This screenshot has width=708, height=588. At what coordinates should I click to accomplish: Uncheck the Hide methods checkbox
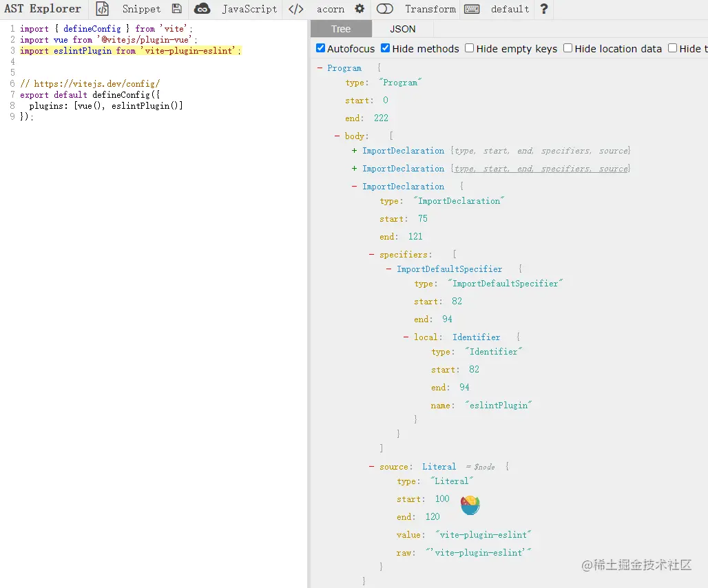pyautogui.click(x=386, y=48)
